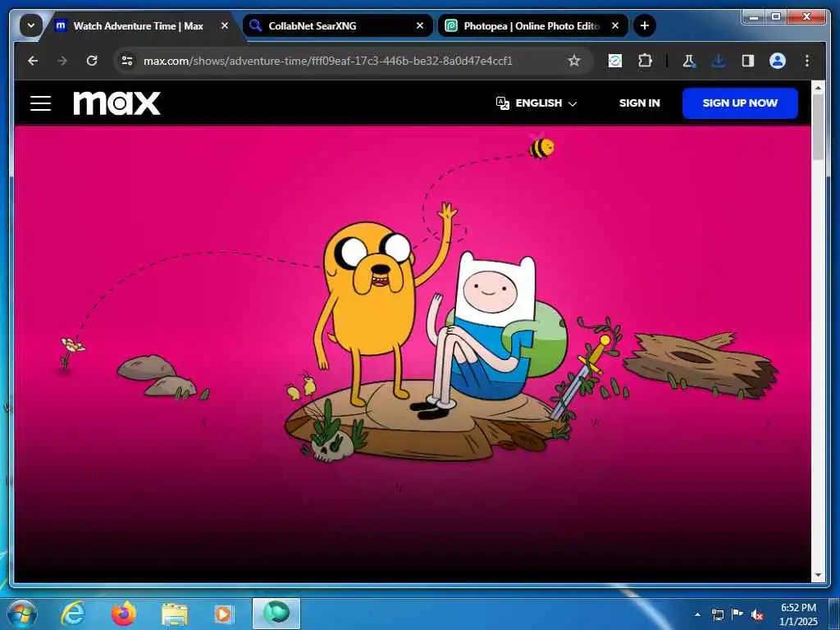The height and width of the screenshot is (630, 840).
Task: Switch to the Photopea tab
Action: click(x=532, y=25)
